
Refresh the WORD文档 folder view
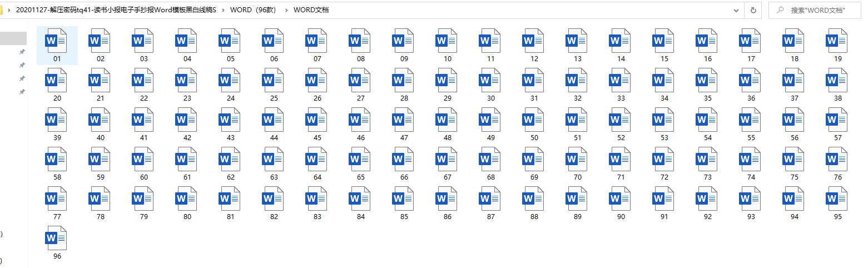point(753,10)
